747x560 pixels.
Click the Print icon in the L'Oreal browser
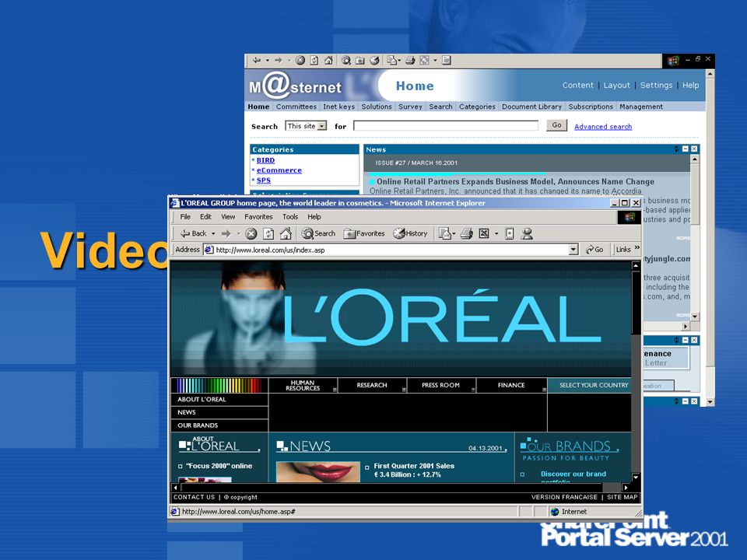click(467, 233)
